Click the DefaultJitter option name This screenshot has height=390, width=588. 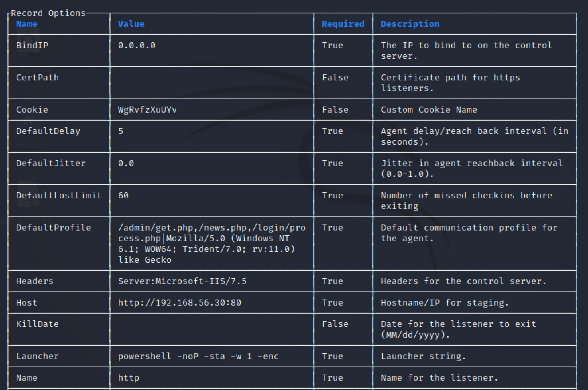coord(51,163)
